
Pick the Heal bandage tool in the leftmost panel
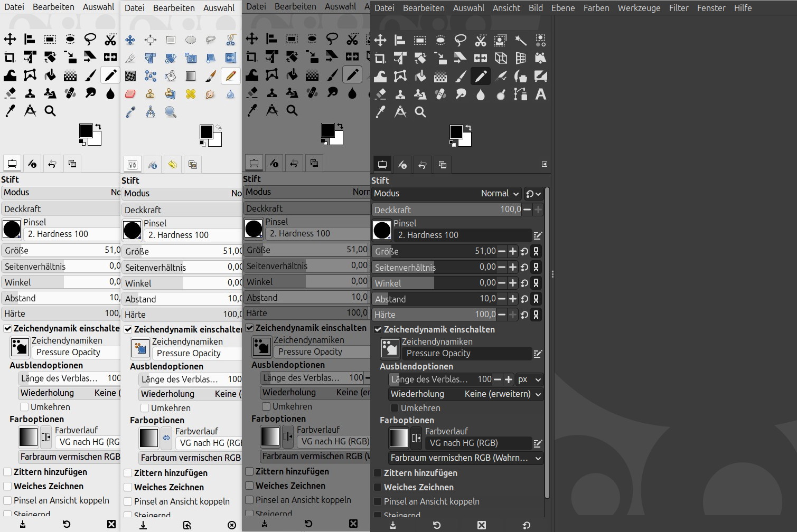[x=70, y=93]
